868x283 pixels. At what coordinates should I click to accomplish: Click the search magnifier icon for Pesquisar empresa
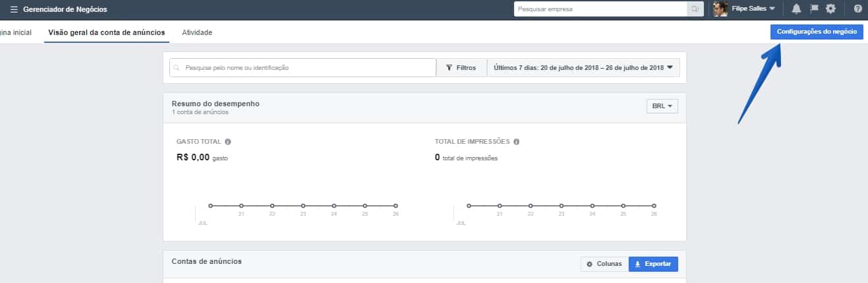tap(695, 9)
